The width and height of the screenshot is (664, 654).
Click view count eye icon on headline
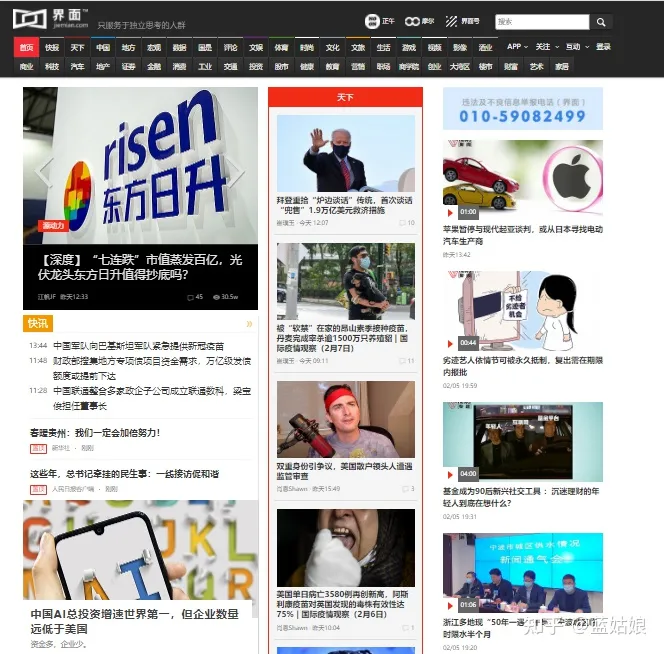click(x=216, y=297)
